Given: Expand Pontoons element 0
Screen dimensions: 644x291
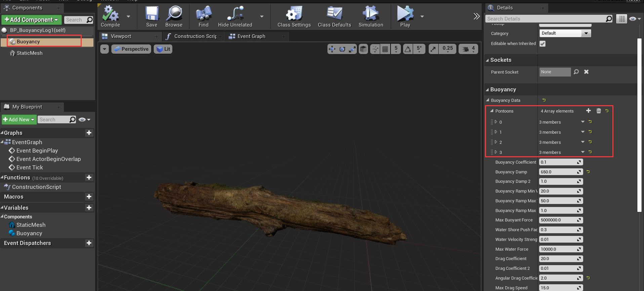Looking at the screenshot, I should click(495, 122).
